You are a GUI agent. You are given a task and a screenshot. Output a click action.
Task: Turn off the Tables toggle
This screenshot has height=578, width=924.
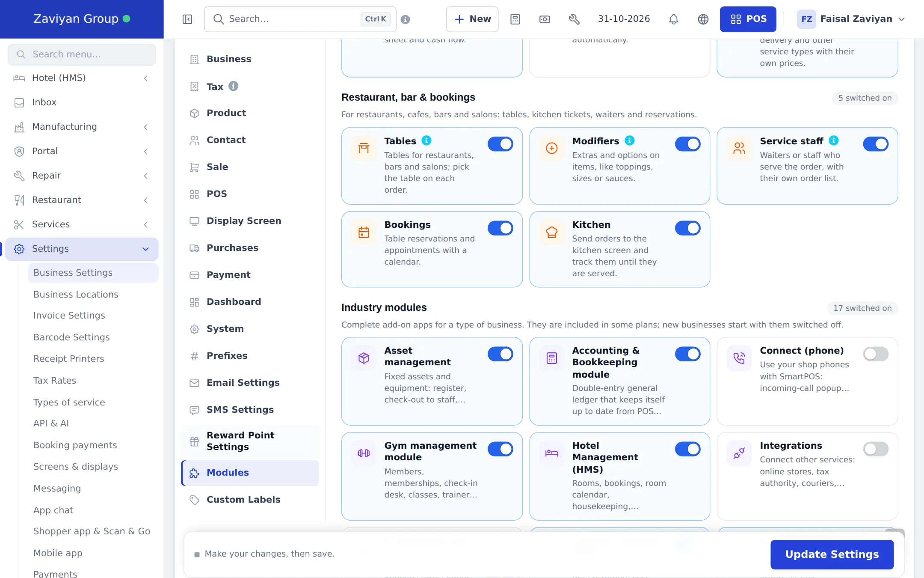click(500, 144)
